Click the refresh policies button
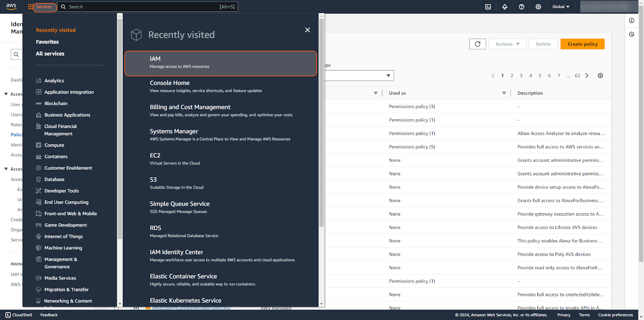 tap(477, 44)
